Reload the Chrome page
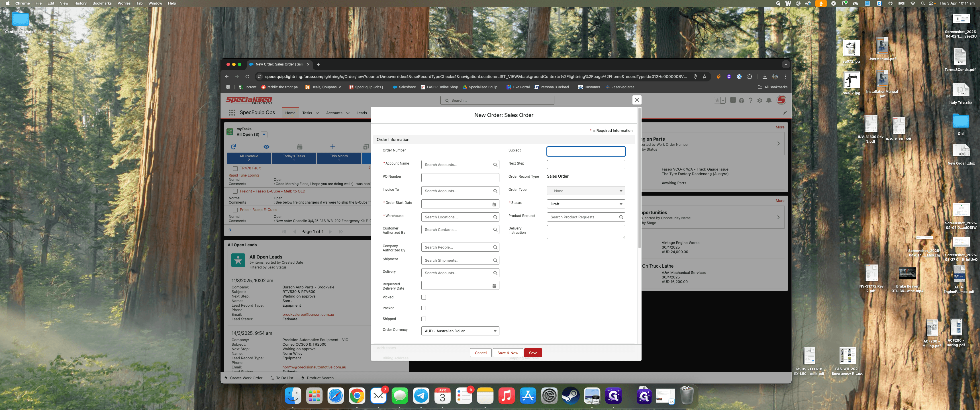Image resolution: width=980 pixels, height=410 pixels. [247, 76]
